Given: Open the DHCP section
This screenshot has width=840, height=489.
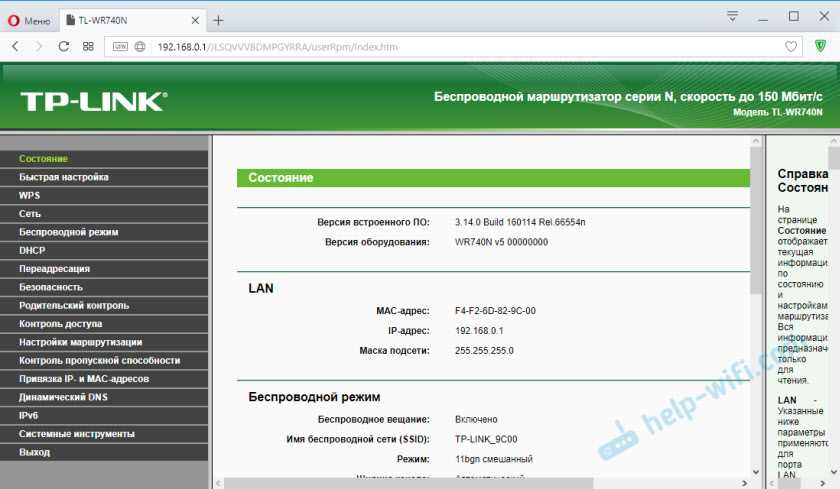Looking at the screenshot, I should (x=104, y=250).
